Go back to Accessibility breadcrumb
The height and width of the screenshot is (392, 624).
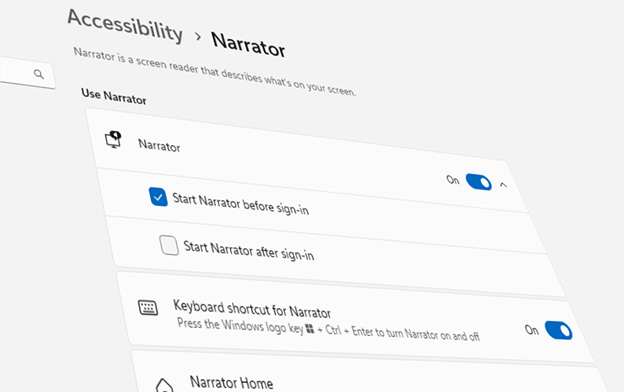(125, 26)
